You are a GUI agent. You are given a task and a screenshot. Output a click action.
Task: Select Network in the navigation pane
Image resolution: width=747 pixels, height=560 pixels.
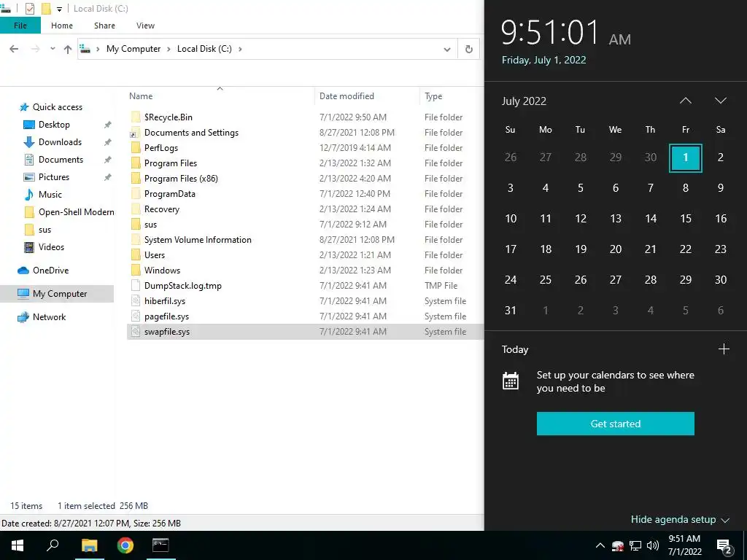pyautogui.click(x=49, y=317)
